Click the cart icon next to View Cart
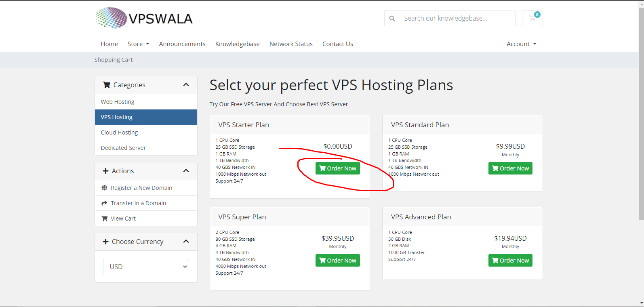The image size is (644, 307). point(104,219)
